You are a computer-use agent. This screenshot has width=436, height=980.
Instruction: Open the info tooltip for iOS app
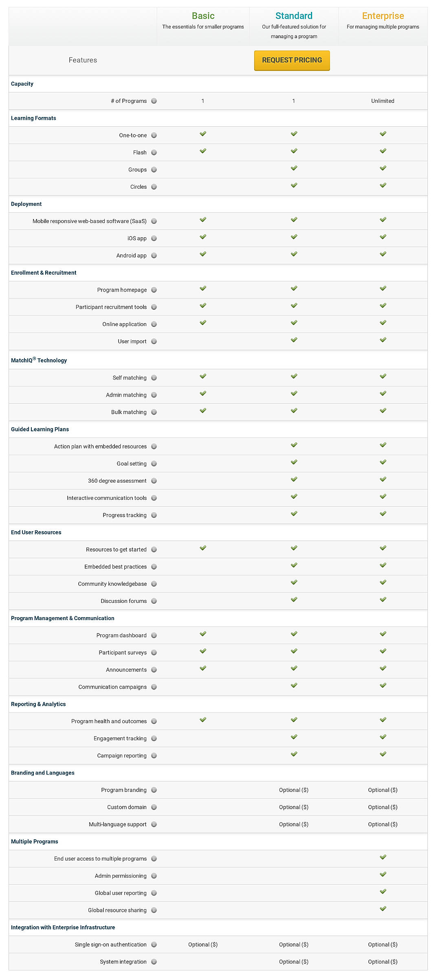tap(154, 238)
